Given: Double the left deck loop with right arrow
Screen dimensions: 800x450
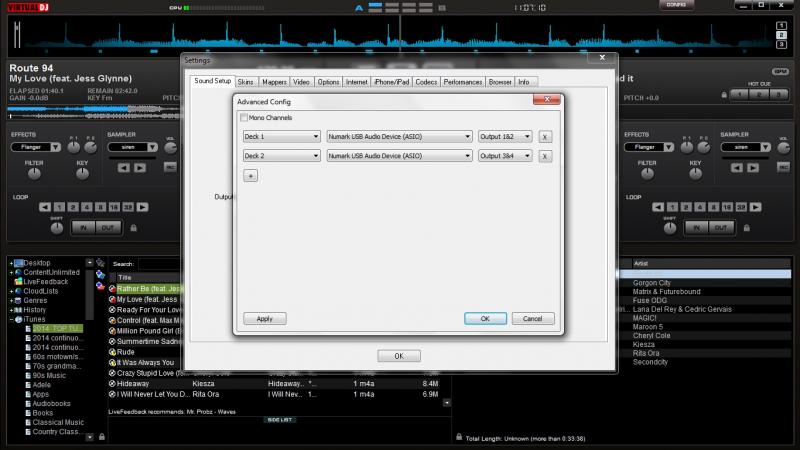Looking at the screenshot, I should pyautogui.click(x=143, y=207).
